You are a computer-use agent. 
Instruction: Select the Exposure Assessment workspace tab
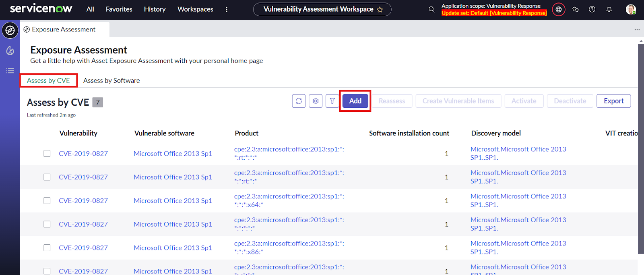(x=64, y=29)
